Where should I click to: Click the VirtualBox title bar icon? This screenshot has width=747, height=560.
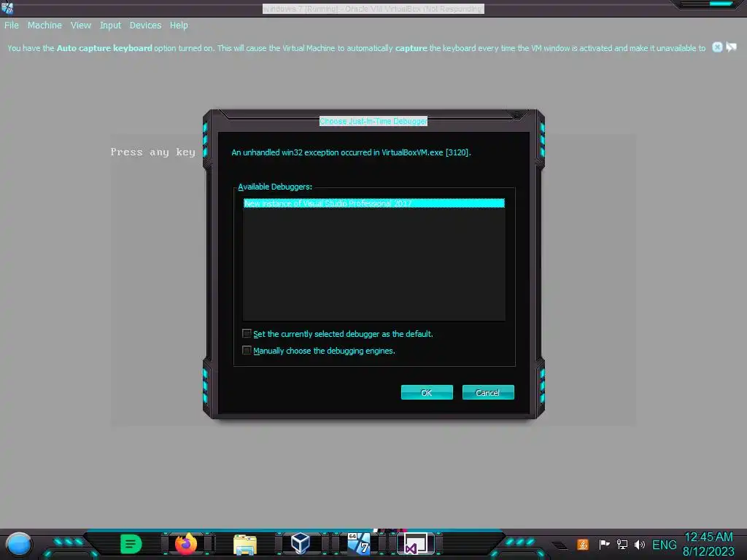click(x=7, y=8)
